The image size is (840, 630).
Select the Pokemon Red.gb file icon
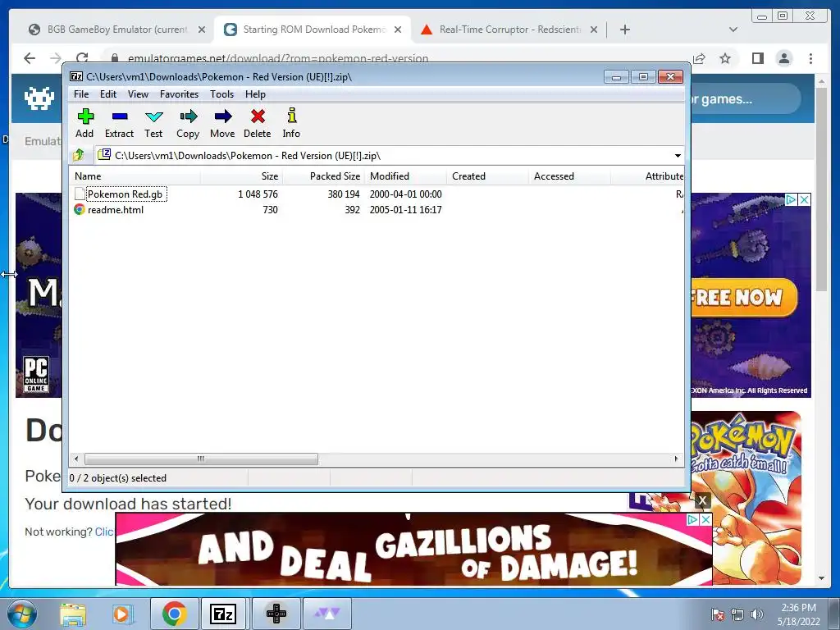(x=80, y=194)
